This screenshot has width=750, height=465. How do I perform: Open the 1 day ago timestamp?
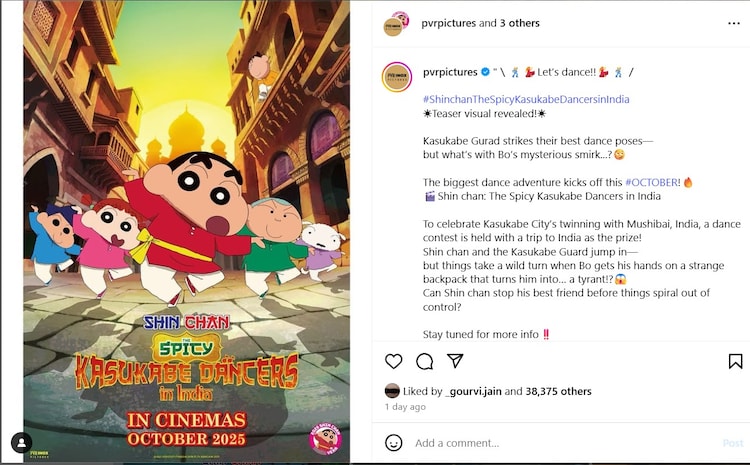[405, 407]
